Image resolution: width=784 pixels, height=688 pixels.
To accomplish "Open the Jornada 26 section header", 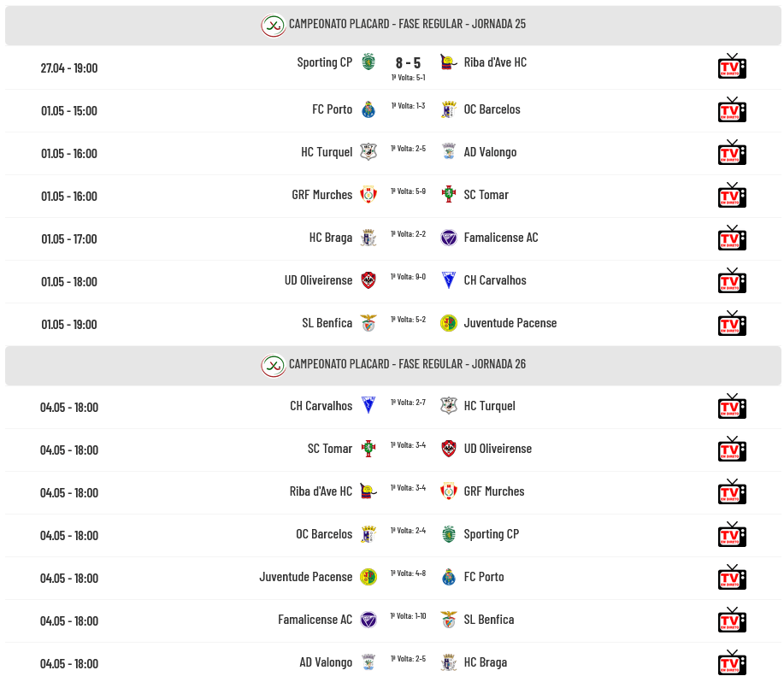I will tap(393, 366).
